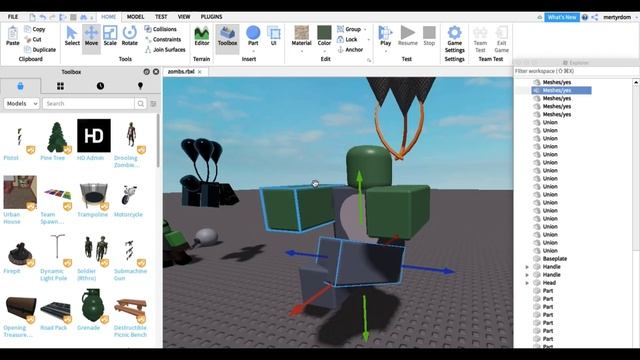Expand the second Handle item
Screen dimensions: 640x360
pos(527,275)
